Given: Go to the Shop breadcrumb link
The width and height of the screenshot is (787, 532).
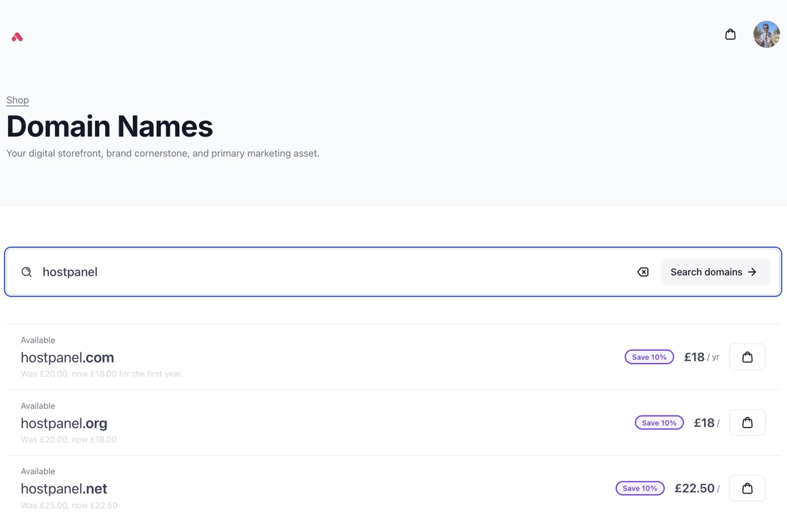Looking at the screenshot, I should 17,100.
